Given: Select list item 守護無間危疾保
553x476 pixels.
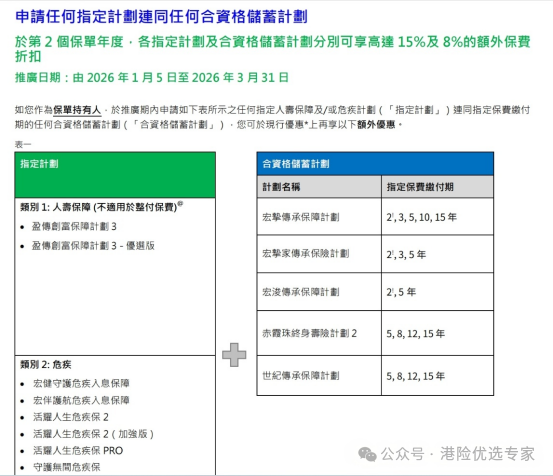Looking at the screenshot, I should (x=67, y=467).
